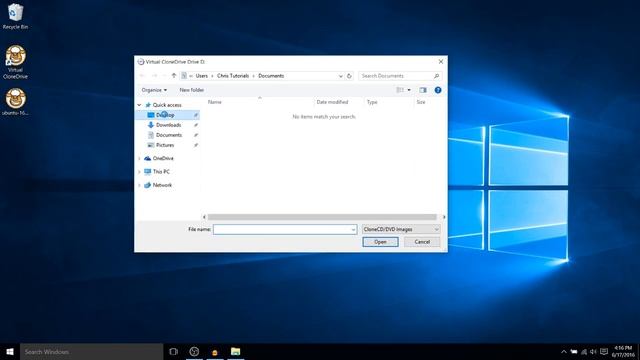Select Network in navigation pane
Screen dimensions: 640x360
pos(162,185)
